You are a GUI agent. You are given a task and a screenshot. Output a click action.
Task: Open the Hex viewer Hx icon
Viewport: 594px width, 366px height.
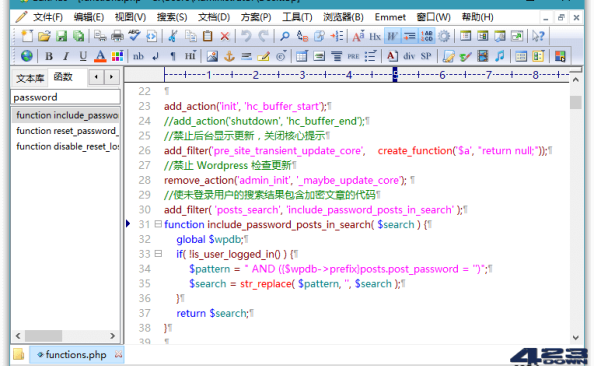(375, 36)
